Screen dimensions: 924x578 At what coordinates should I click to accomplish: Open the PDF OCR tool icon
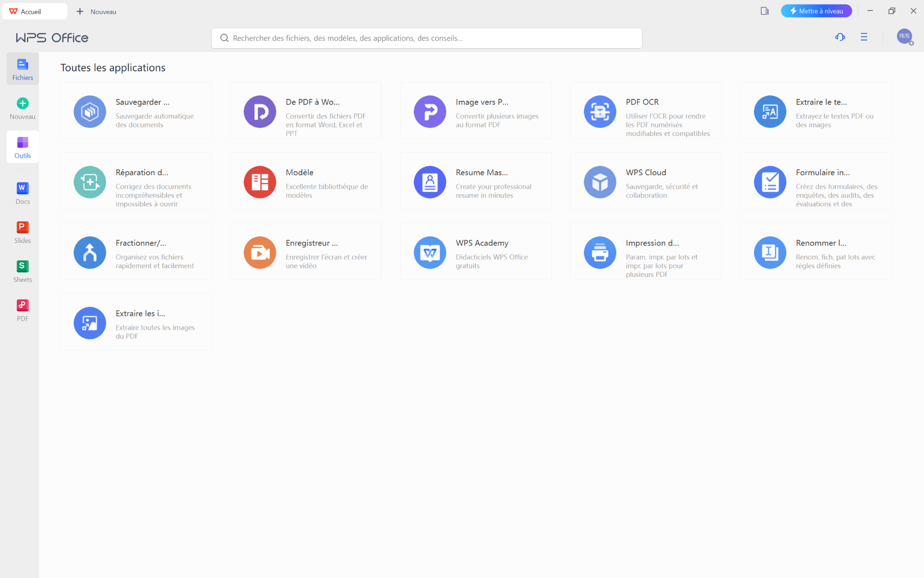point(600,112)
